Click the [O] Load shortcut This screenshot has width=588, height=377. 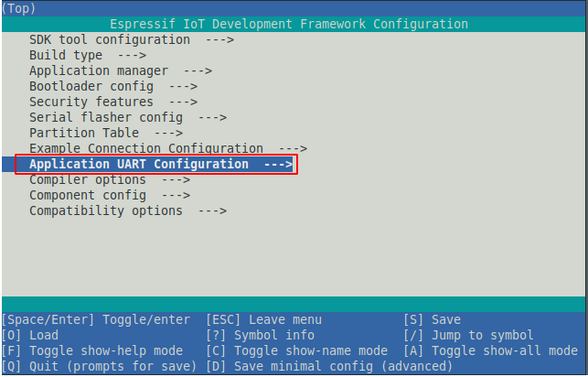tap(30, 335)
